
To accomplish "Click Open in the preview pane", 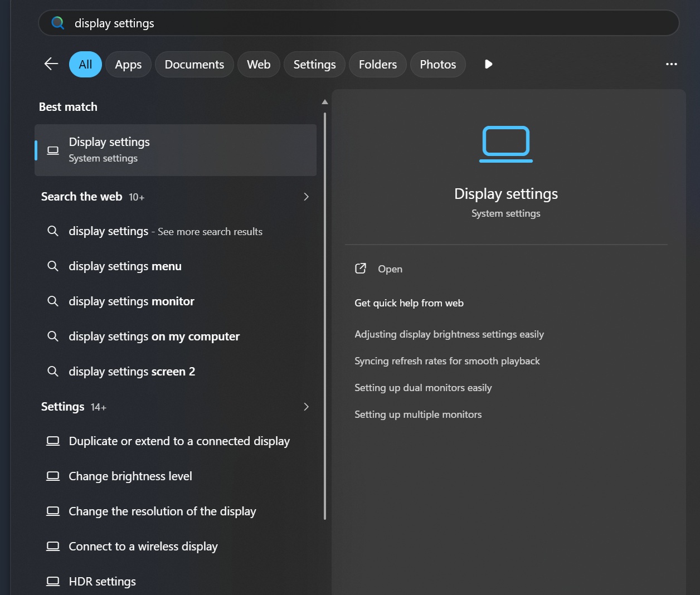I will coord(390,269).
